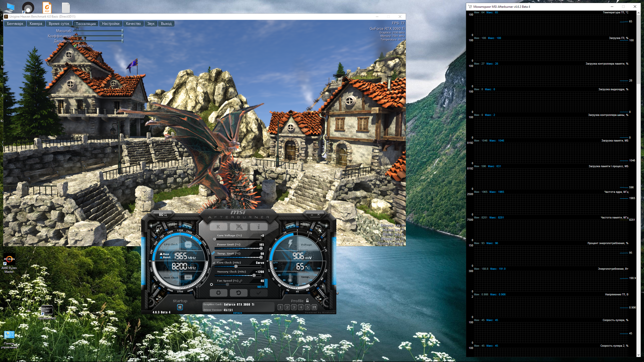Uncheck the Включить tessellation checkbox
This screenshot has width=644, height=362.
tap(75, 46)
